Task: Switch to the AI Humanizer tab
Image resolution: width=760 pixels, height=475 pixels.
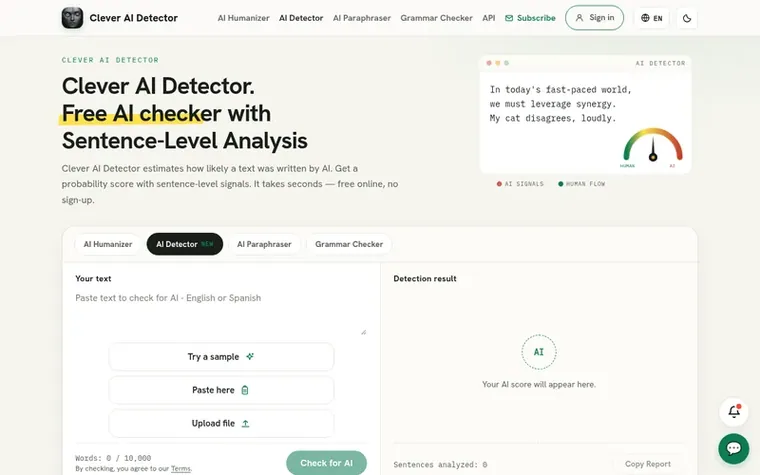Action: coord(108,244)
